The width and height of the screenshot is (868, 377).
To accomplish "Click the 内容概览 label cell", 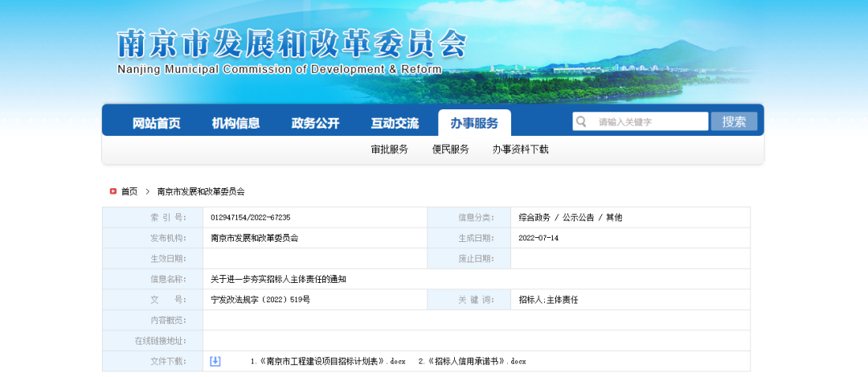I will [153, 321].
